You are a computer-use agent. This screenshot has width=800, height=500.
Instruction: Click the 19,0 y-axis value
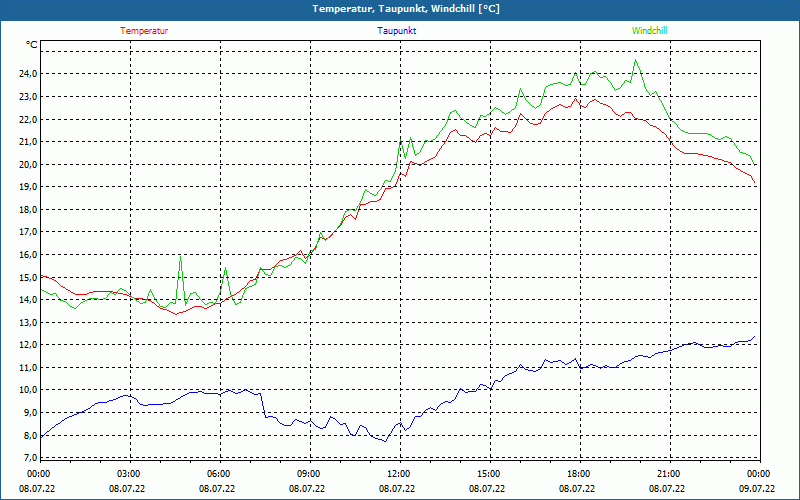[28, 187]
